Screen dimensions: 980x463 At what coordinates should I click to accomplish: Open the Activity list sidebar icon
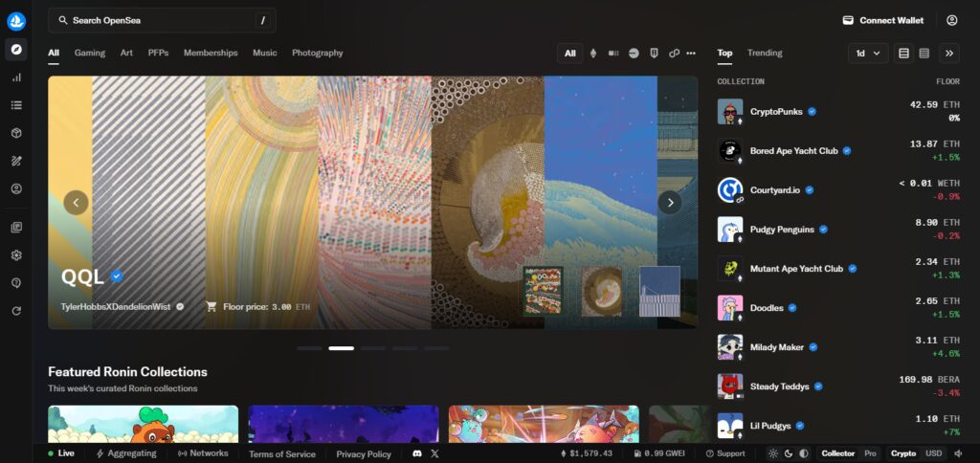click(x=16, y=105)
